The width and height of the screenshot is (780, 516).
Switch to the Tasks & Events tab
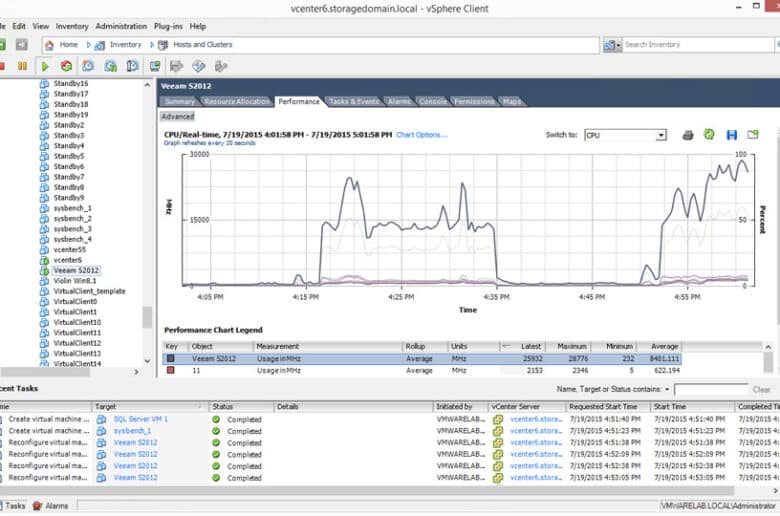[x=354, y=102]
